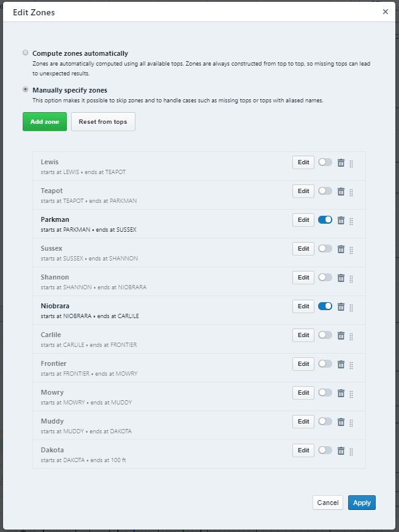Disable the Parkman zone toggle
This screenshot has width=399, height=532.
pos(325,220)
